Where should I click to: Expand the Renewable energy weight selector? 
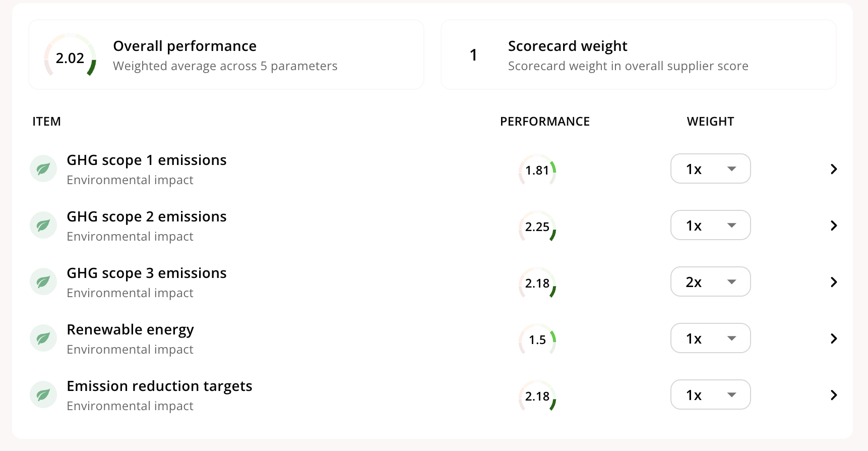click(710, 338)
